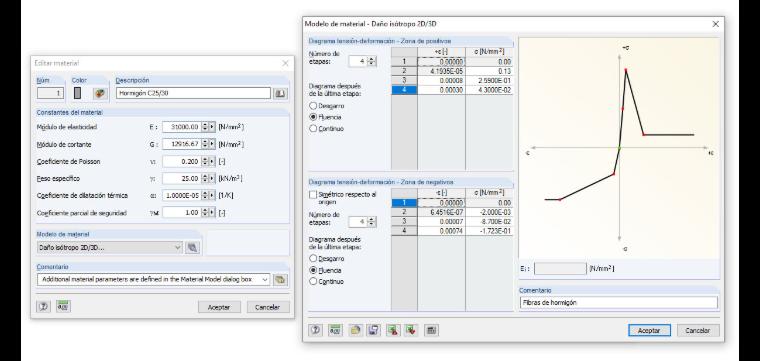Click cell -1.723E-01 in negative table

tap(489, 231)
